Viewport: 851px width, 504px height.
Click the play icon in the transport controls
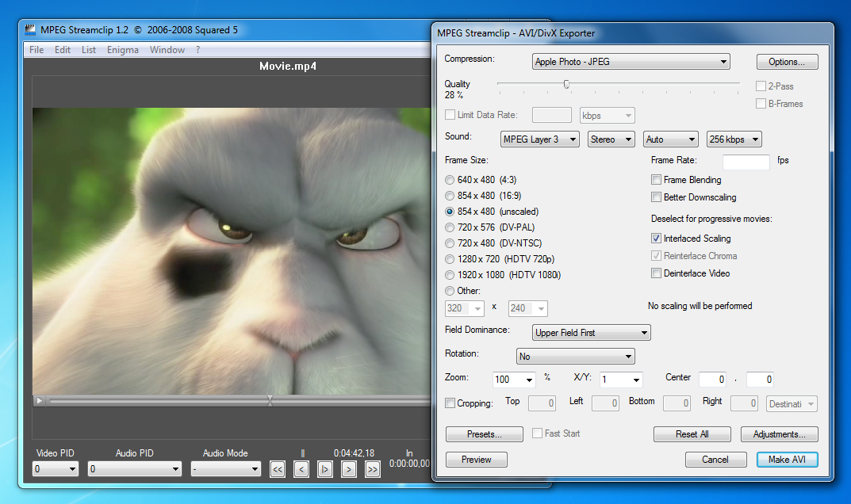click(x=325, y=469)
